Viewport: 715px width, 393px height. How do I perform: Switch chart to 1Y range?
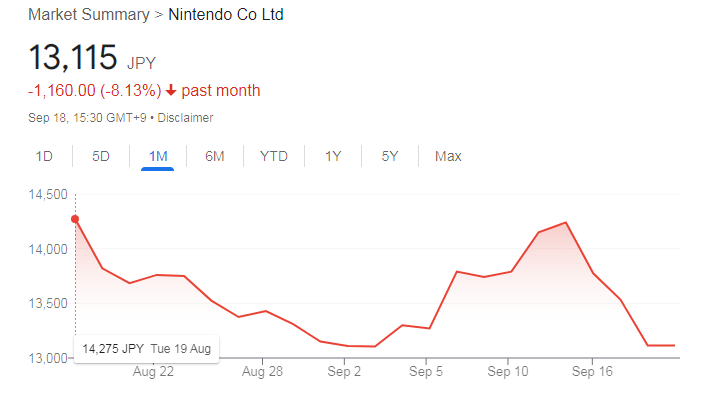(x=333, y=156)
